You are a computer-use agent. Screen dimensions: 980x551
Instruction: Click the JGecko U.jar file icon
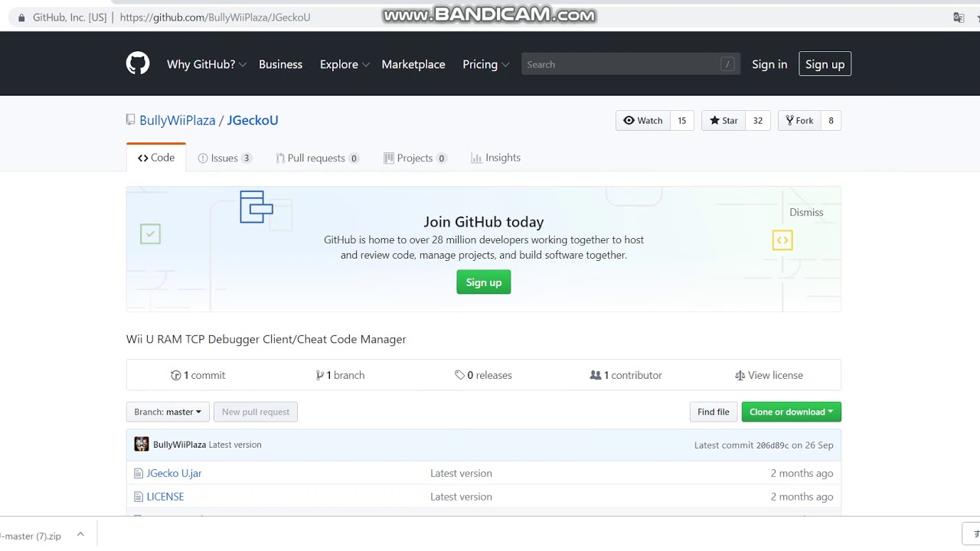[x=139, y=474]
